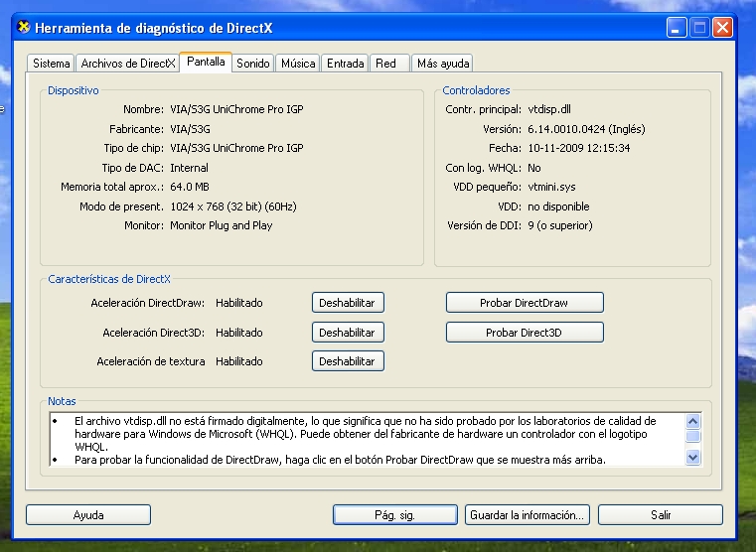
Task: Click the Versión de DDI value 9 (o superior)
Action: tap(559, 225)
